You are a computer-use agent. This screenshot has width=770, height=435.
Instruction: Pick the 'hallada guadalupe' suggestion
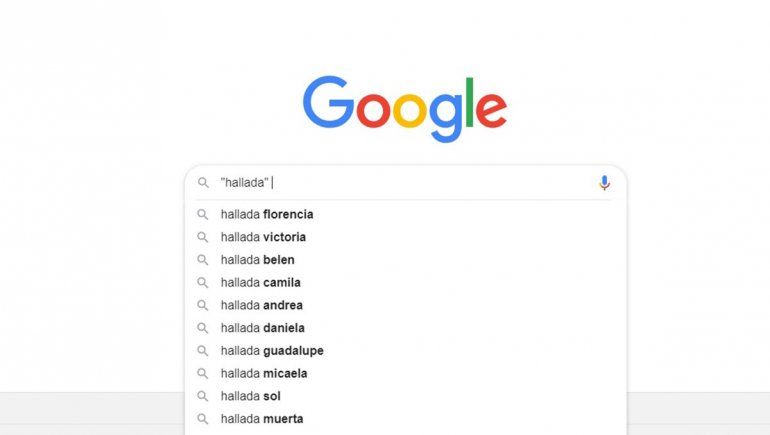pyautogui.click(x=272, y=351)
